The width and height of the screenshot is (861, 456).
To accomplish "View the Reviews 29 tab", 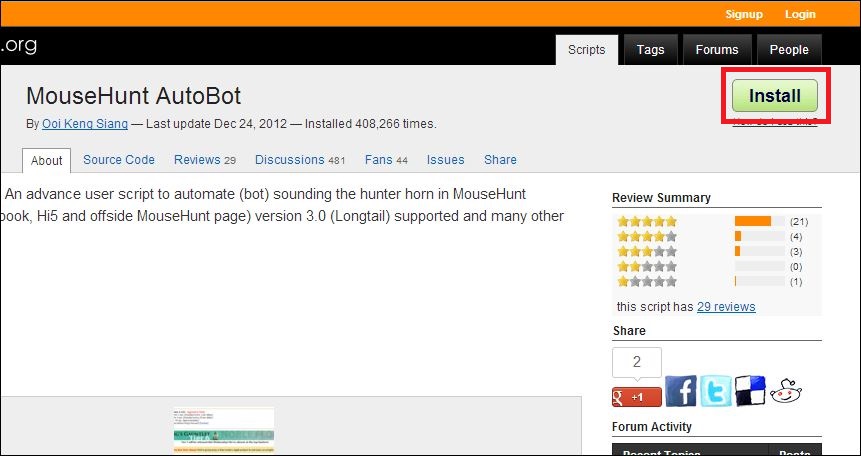I will click(205, 159).
